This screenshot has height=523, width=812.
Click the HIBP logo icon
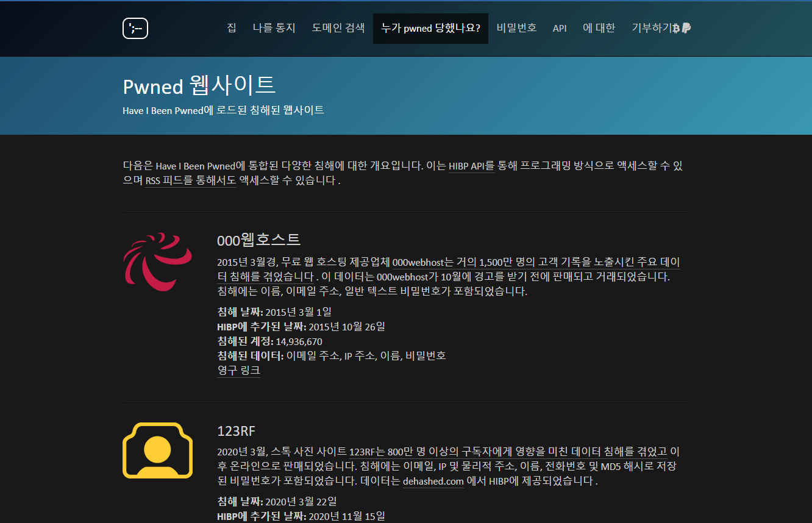coord(135,29)
